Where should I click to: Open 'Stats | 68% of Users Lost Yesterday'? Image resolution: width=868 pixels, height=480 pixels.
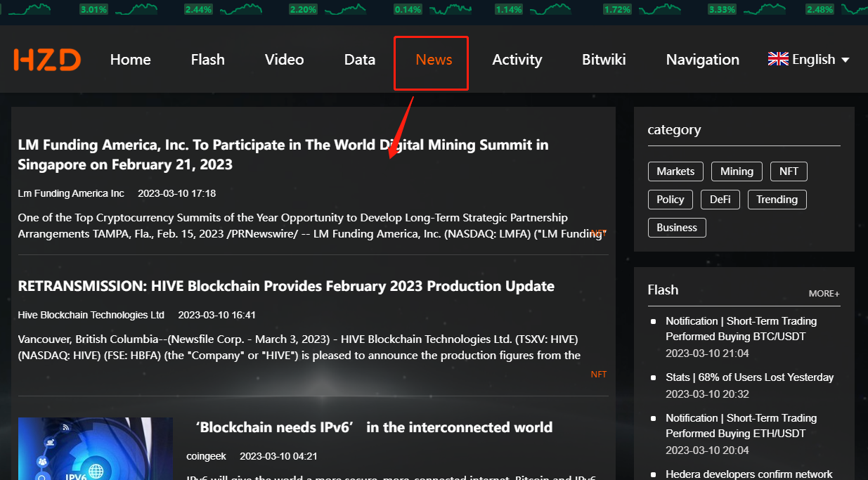pos(750,377)
